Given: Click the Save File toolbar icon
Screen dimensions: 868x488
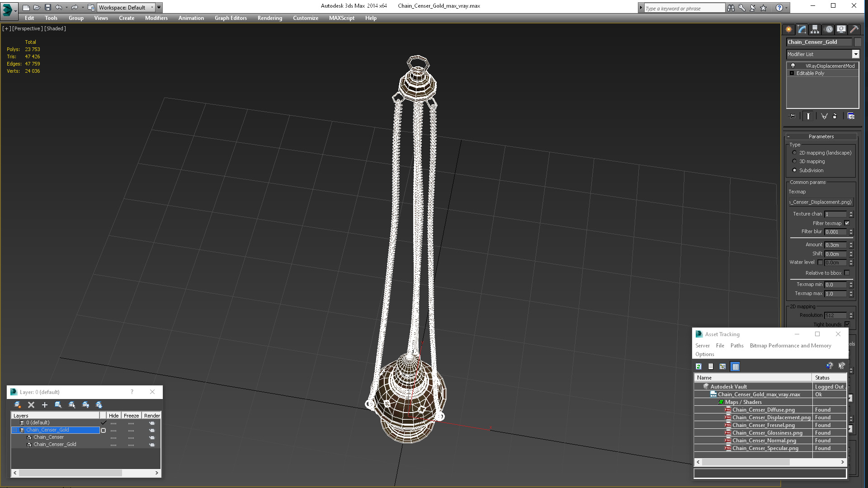Looking at the screenshot, I should tap(48, 7).
